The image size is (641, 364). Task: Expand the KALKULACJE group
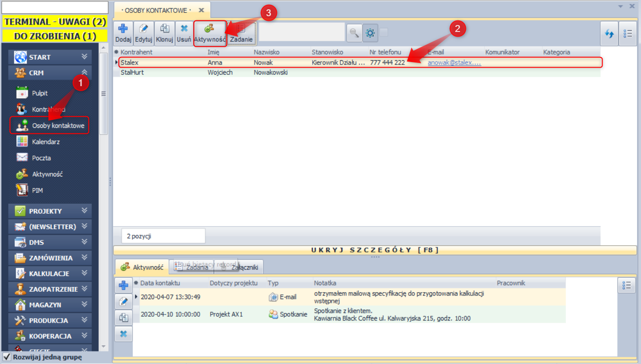50,273
